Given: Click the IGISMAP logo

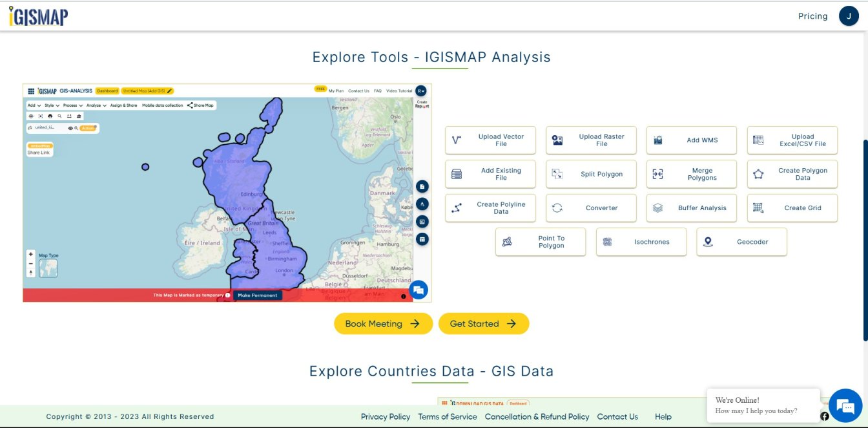Looking at the screenshot, I should tap(38, 16).
